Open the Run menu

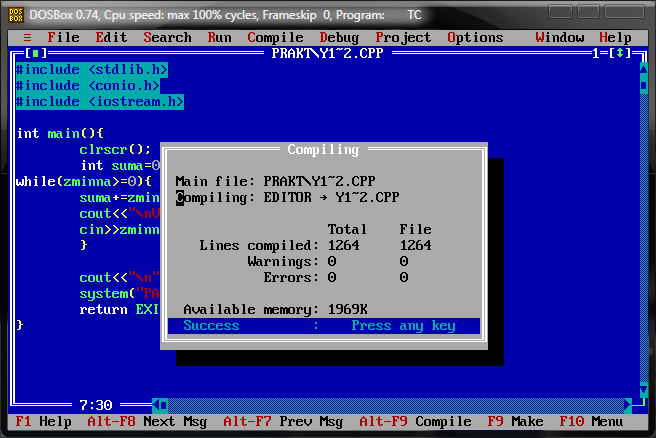(219, 38)
